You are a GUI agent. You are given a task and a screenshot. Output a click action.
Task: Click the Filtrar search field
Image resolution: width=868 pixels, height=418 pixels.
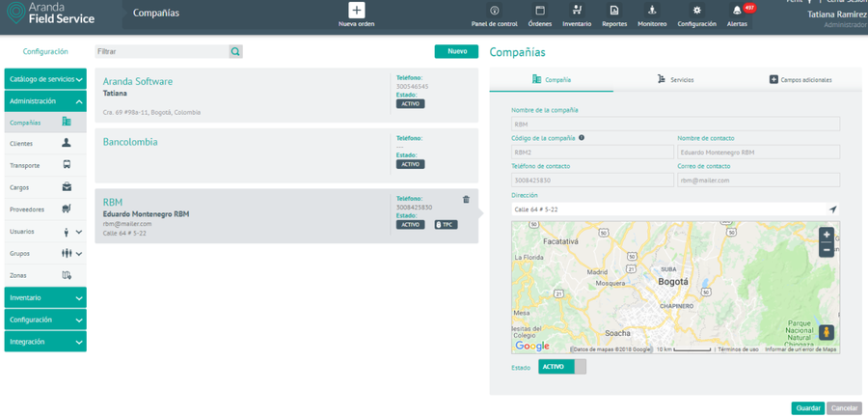162,51
